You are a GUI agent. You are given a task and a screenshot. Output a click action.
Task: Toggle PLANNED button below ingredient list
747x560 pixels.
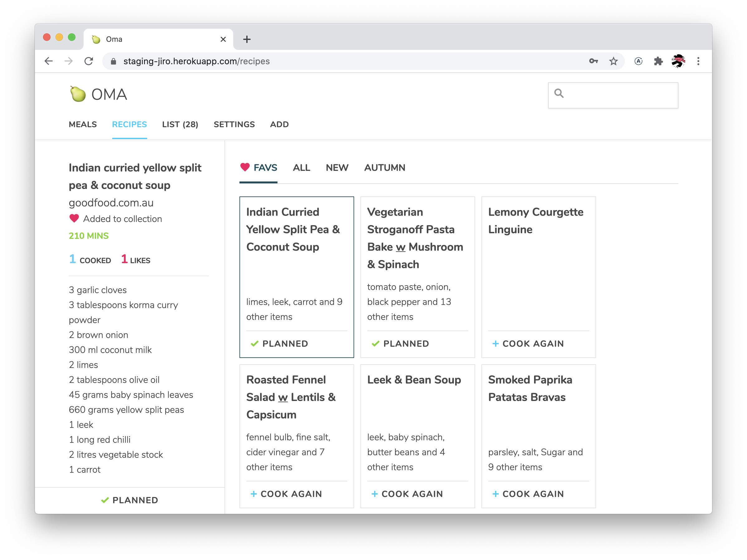coord(130,500)
